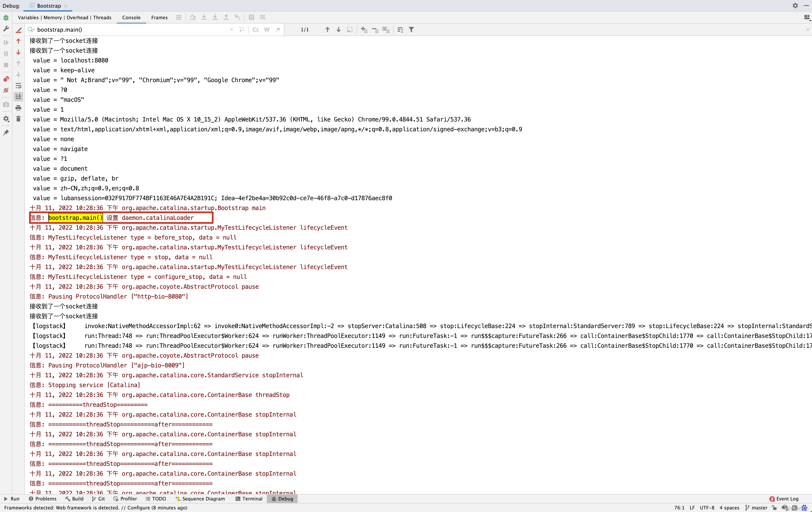812x512 pixels.
Task: Open the Git tool window
Action: 98,499
